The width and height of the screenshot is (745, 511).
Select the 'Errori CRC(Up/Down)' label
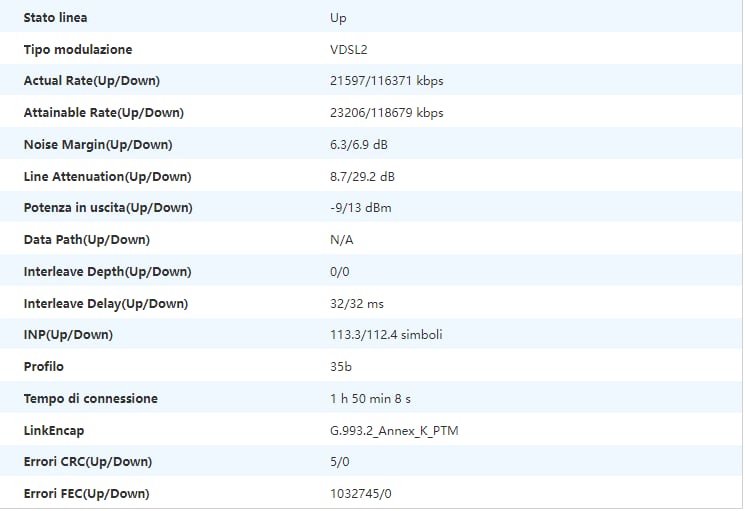[x=88, y=462]
